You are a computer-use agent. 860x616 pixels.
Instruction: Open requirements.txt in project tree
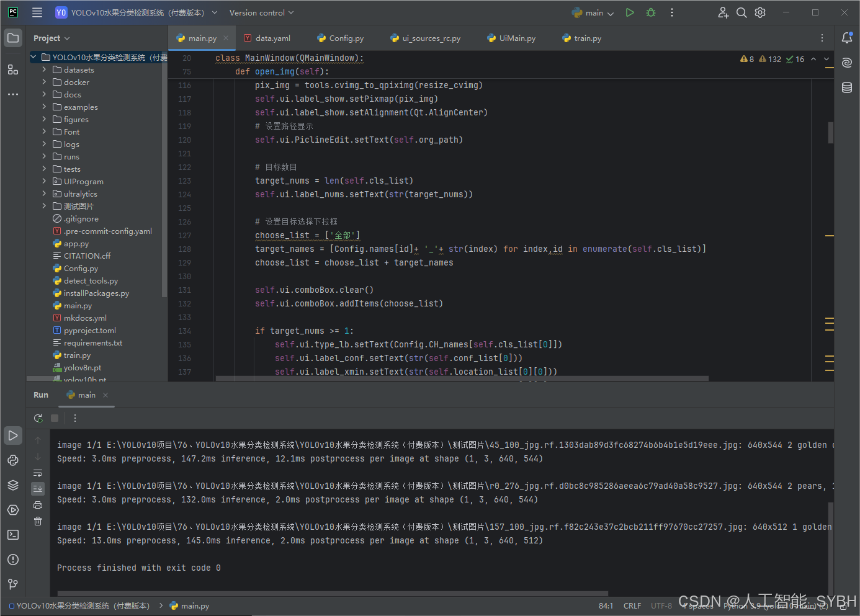coord(93,342)
